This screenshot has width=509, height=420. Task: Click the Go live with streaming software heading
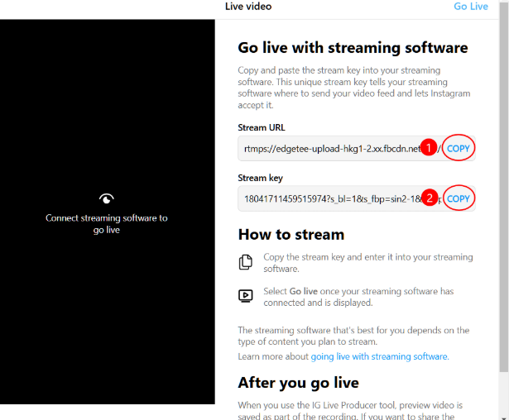point(353,48)
